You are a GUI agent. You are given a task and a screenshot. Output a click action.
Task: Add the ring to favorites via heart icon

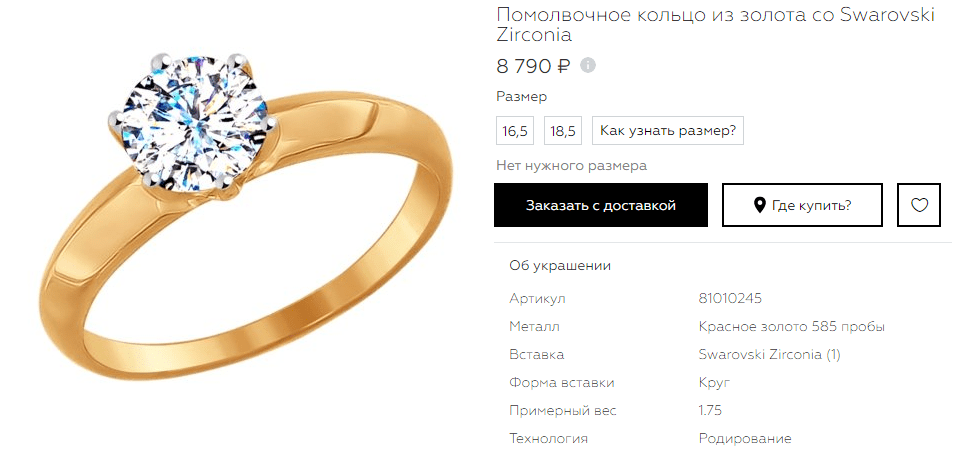point(919,205)
